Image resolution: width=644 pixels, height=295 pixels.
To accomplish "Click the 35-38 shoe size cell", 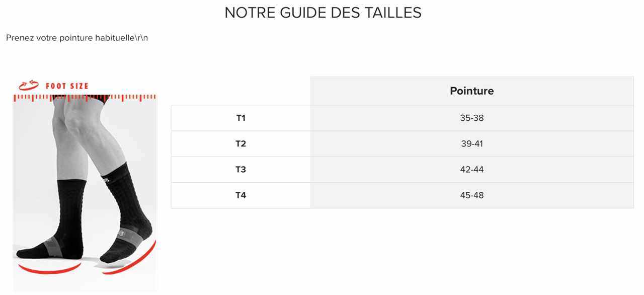I will 471,118.
